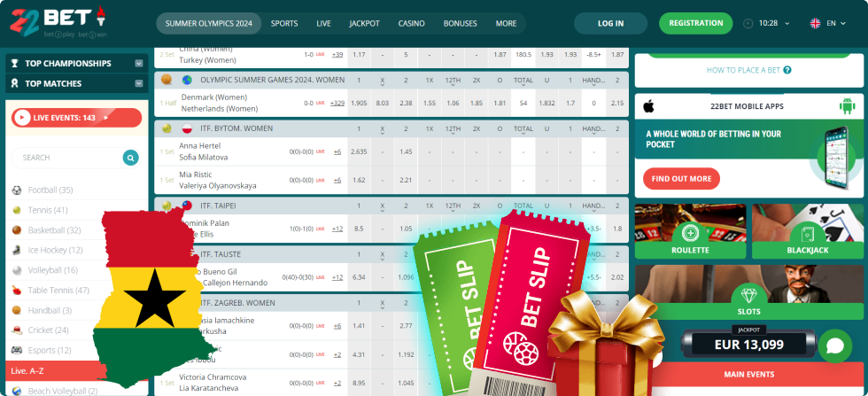This screenshot has height=396, width=868.
Task: Click the Android app icon
Action: 847,106
